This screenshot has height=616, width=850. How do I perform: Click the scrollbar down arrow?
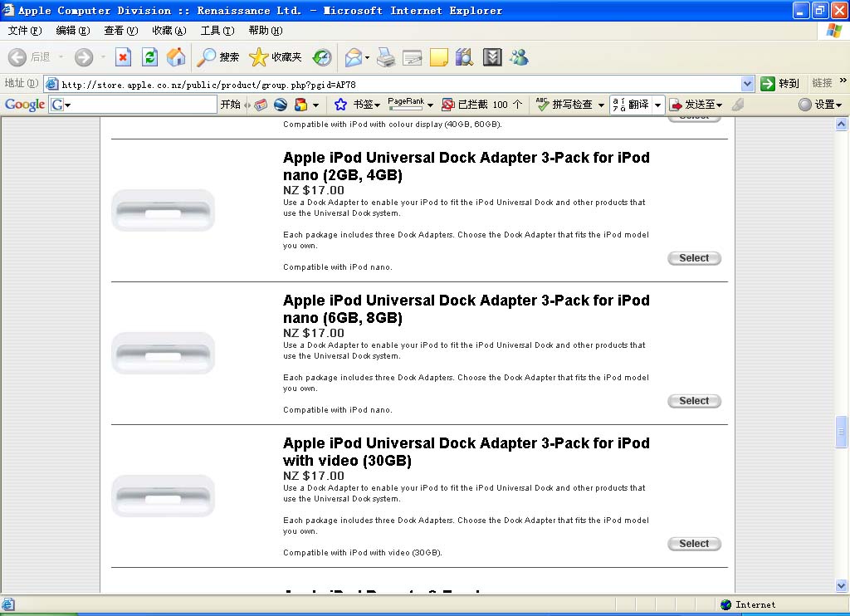(x=841, y=585)
